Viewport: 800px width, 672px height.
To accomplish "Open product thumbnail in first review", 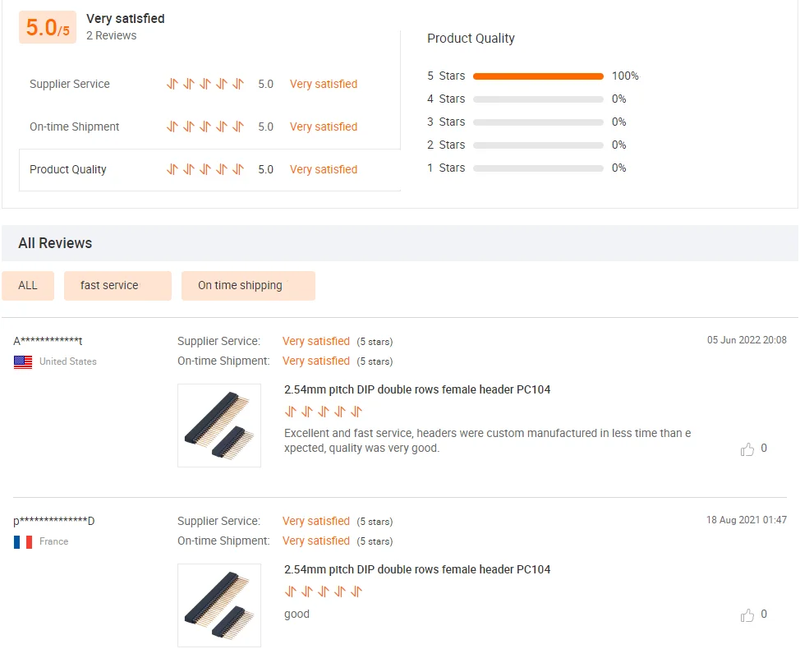I will 219,426.
